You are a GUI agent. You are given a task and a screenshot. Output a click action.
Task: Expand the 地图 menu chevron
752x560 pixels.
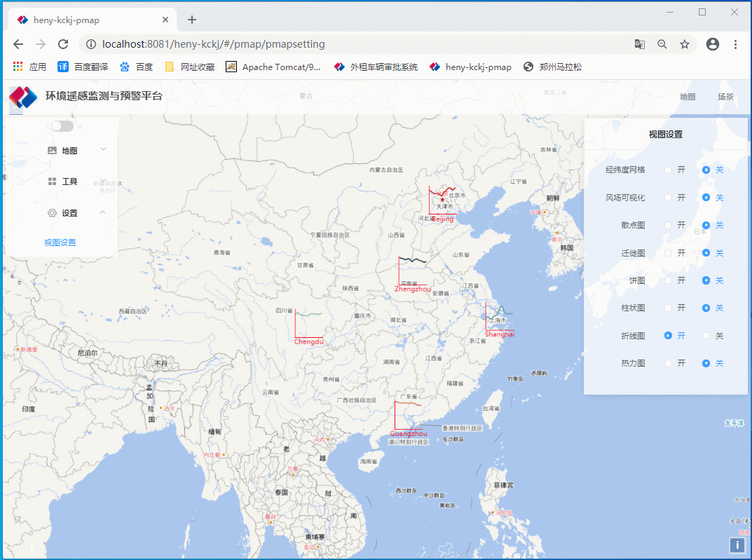(x=103, y=149)
